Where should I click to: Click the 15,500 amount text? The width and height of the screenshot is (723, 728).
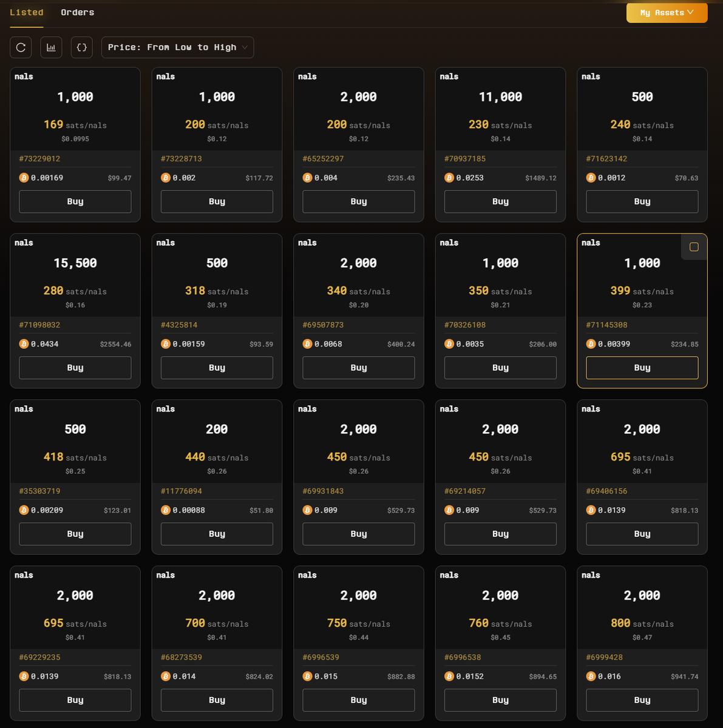pyautogui.click(x=75, y=263)
